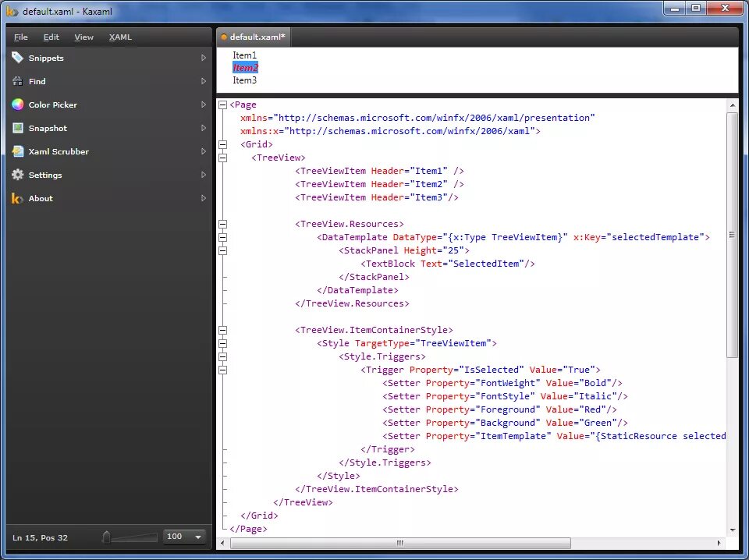Select Item3 in the preview tree
The image size is (749, 560).
(x=244, y=80)
